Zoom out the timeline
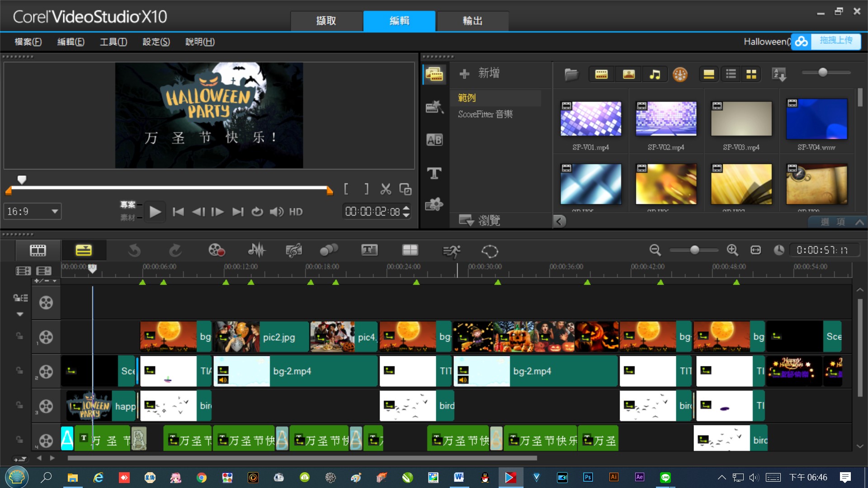 point(655,250)
